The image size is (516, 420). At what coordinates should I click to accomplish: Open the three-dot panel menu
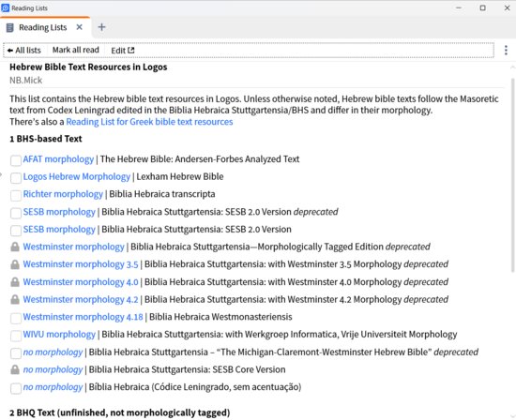[x=506, y=51]
